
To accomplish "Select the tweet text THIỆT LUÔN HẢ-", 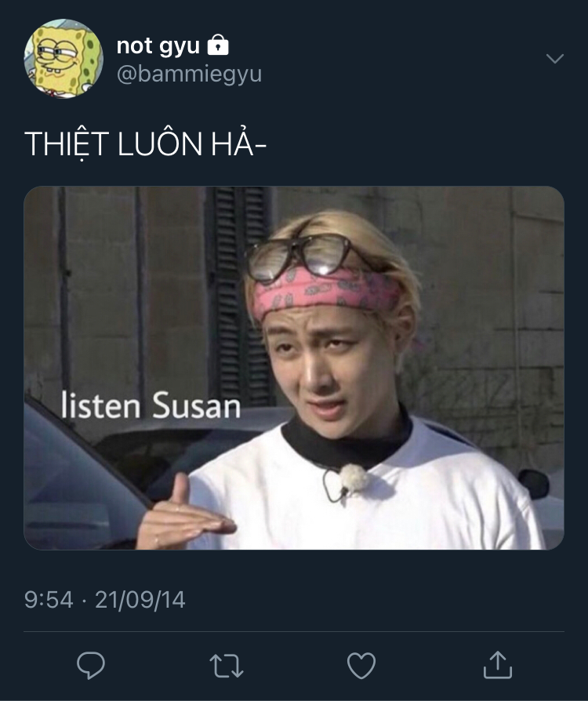I will coord(145,144).
